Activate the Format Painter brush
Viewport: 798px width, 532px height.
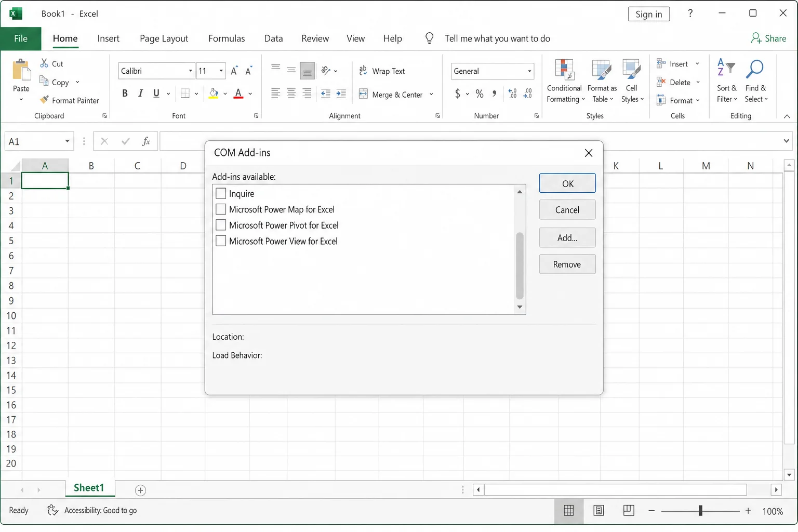click(x=44, y=100)
